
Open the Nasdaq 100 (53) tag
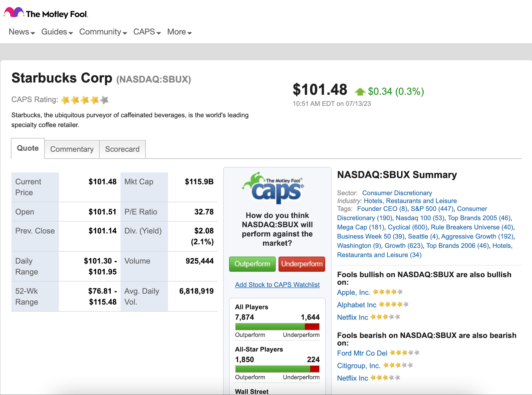click(x=420, y=218)
